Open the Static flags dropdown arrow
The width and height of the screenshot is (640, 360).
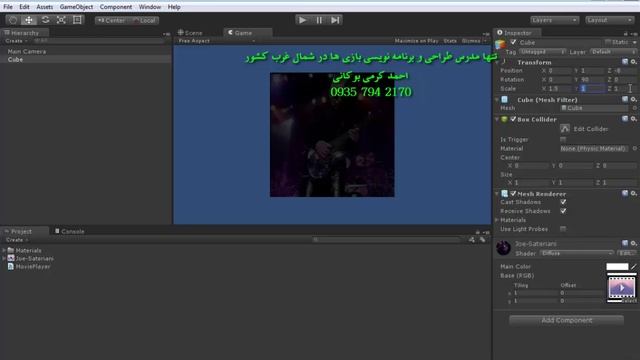pos(635,42)
